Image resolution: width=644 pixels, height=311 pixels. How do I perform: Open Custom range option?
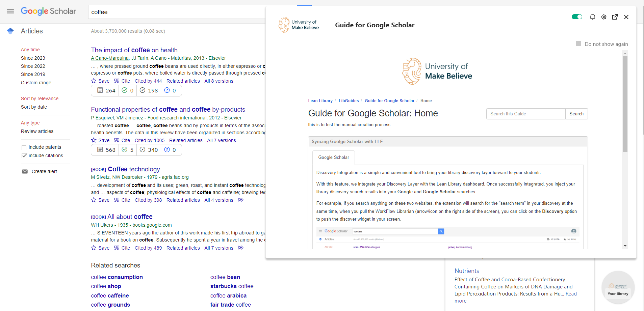tap(38, 83)
